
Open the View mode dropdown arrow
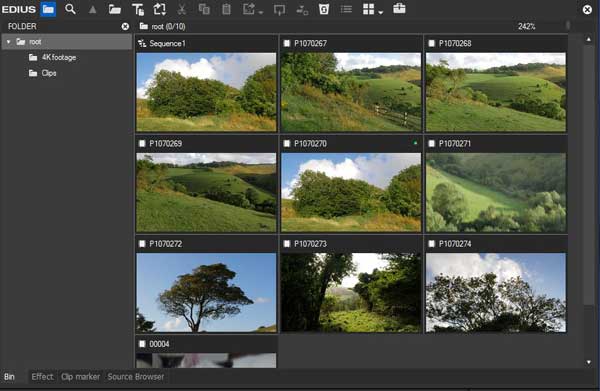380,12
